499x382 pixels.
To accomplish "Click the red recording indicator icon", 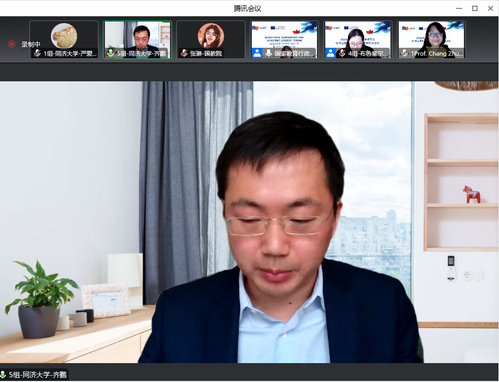I will coord(12,44).
